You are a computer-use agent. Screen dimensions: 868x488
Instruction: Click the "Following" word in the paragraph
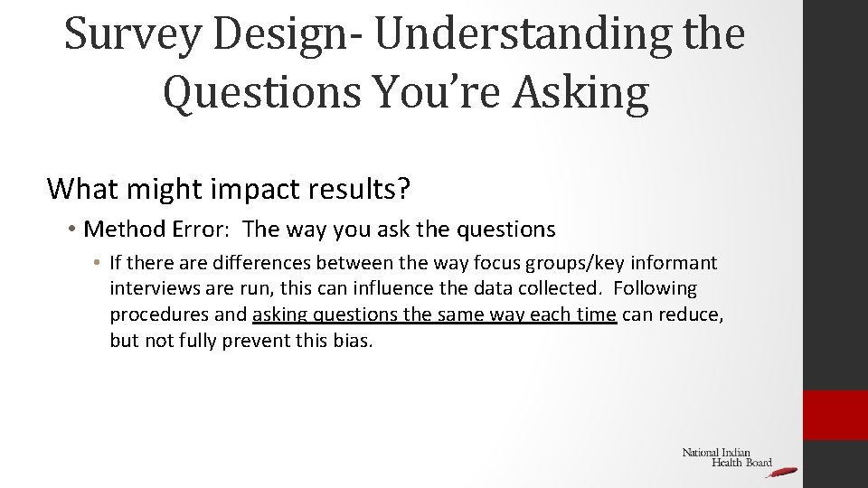[x=658, y=289]
